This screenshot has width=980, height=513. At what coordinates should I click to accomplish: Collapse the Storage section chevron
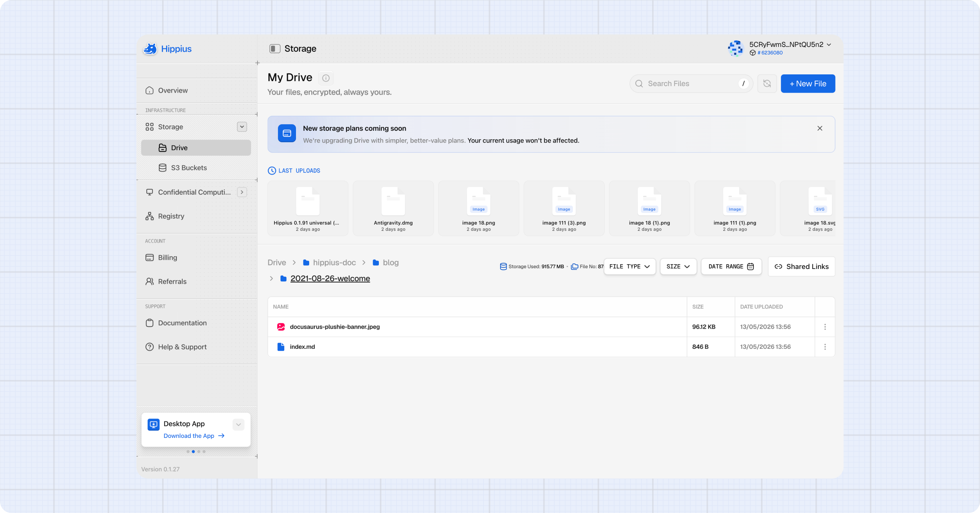[x=242, y=127]
